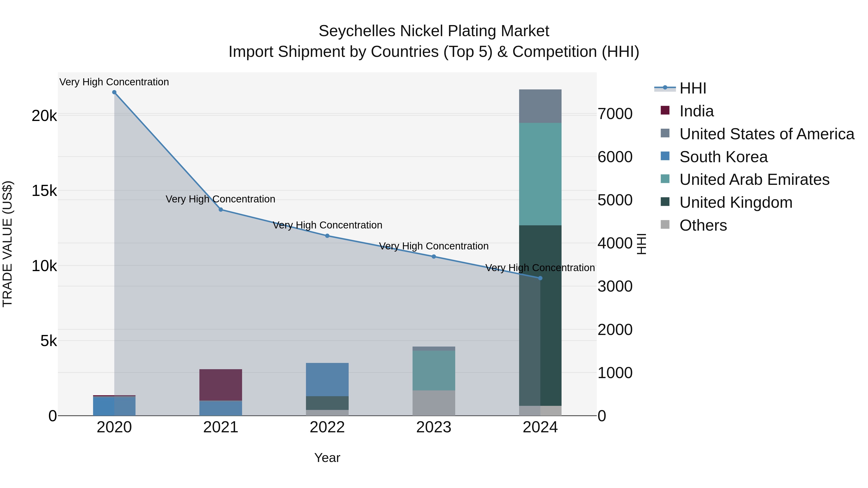Click the HHI line marker icon in legend
The height and width of the screenshot is (488, 868).
(665, 87)
